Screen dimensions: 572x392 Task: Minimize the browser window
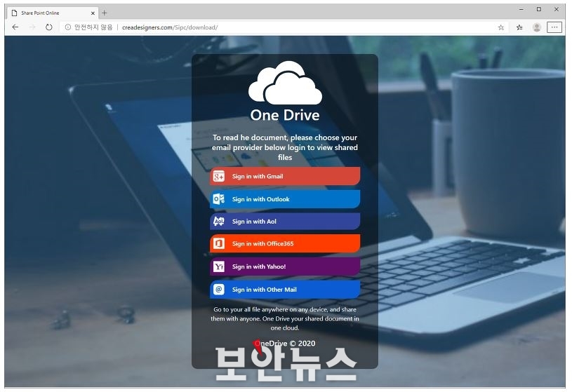pos(521,10)
